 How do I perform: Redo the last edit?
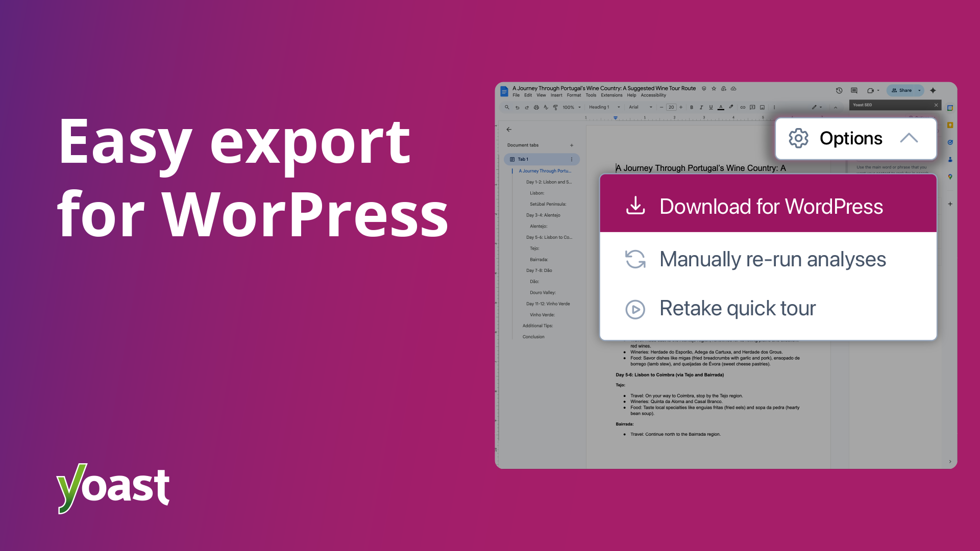point(527,107)
